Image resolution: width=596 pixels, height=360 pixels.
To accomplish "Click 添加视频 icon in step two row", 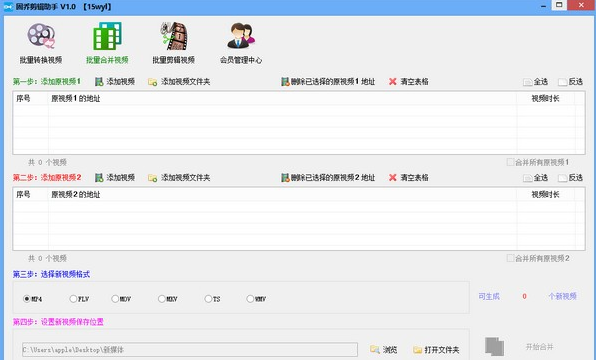I will [99, 178].
